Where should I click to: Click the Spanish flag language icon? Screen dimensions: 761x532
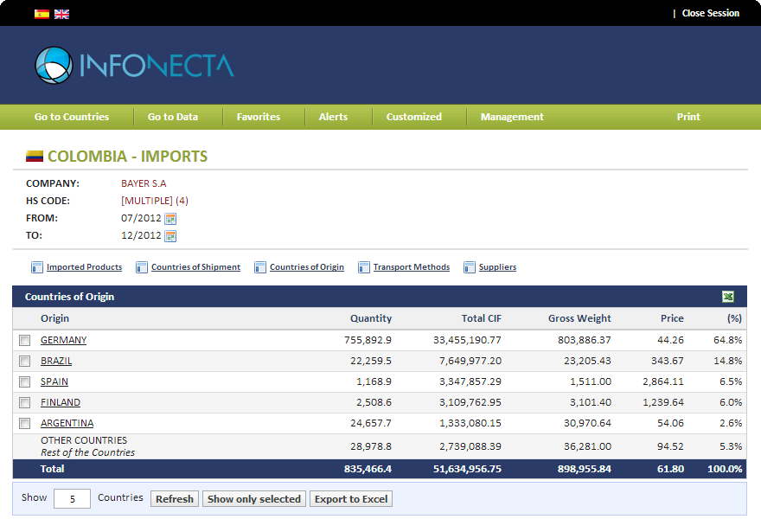[42, 14]
